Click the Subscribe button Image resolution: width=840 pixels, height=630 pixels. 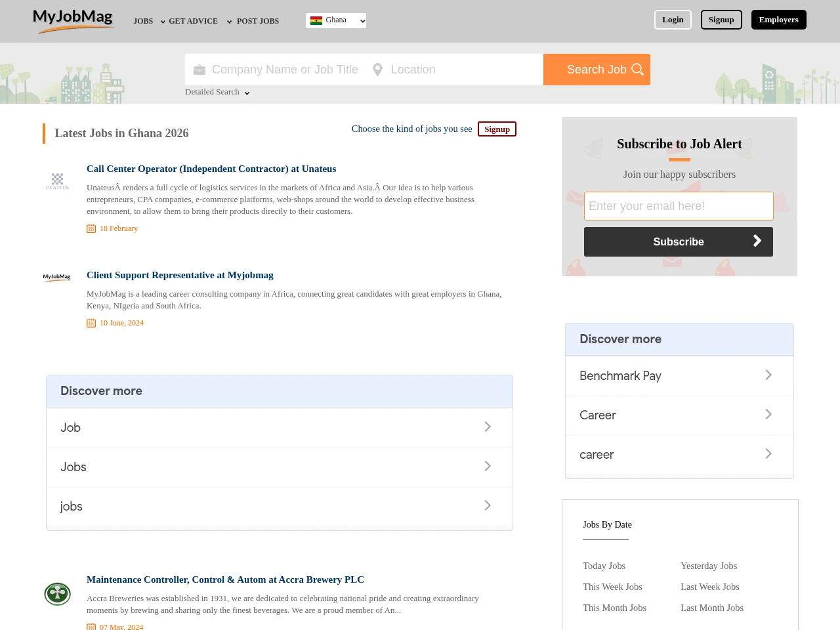pyautogui.click(x=679, y=241)
